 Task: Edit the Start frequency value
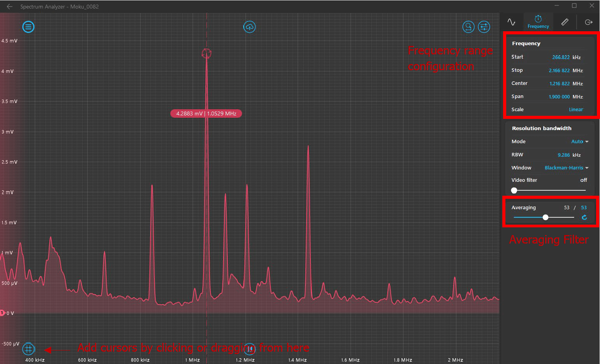tap(561, 58)
